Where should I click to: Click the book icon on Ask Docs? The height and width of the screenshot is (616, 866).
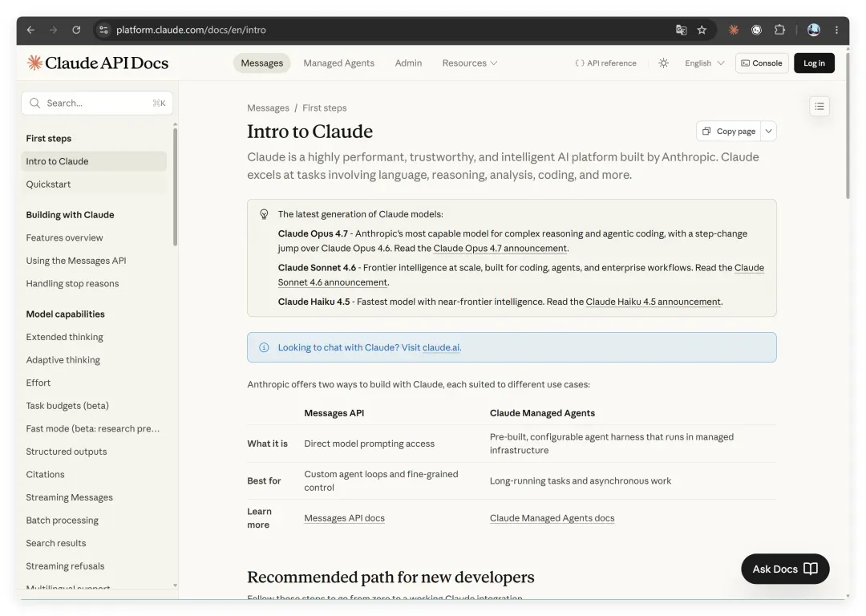point(810,569)
